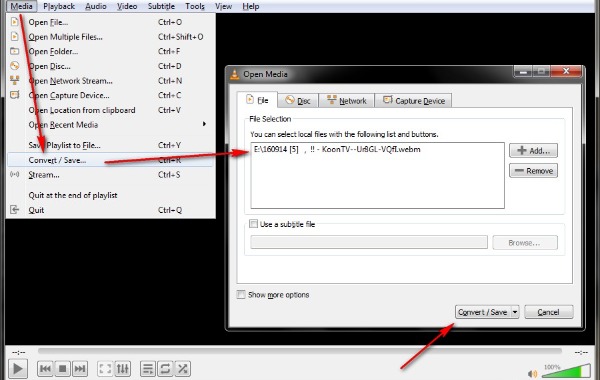Open the Help menu

click(x=251, y=6)
